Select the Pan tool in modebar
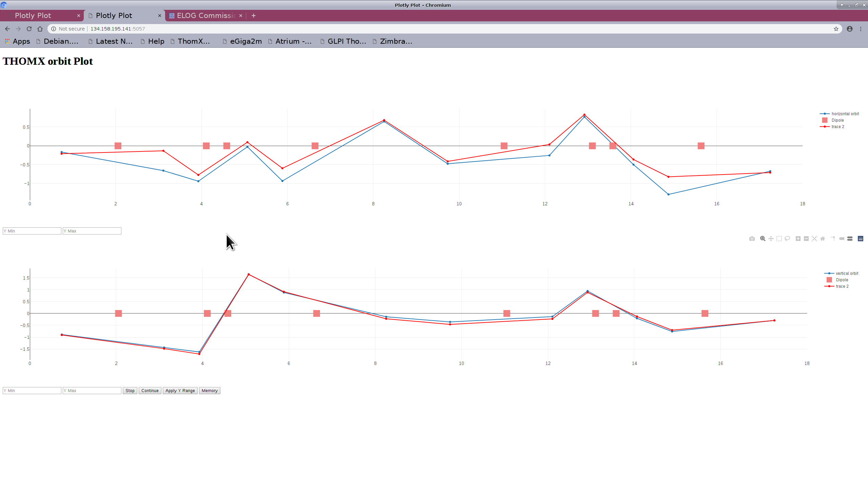 pyautogui.click(x=771, y=239)
